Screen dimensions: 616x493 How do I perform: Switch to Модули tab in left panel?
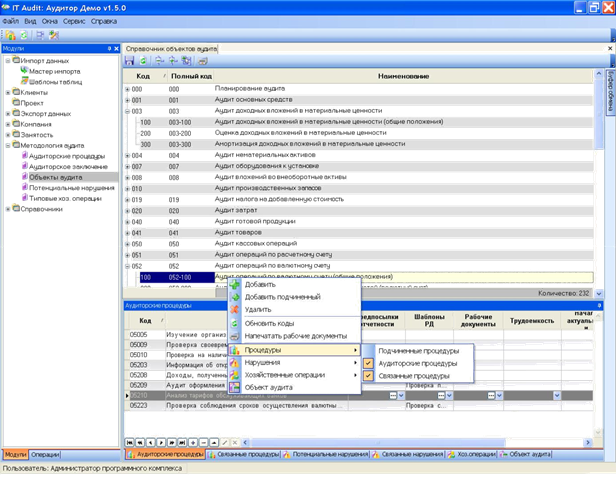point(16,455)
